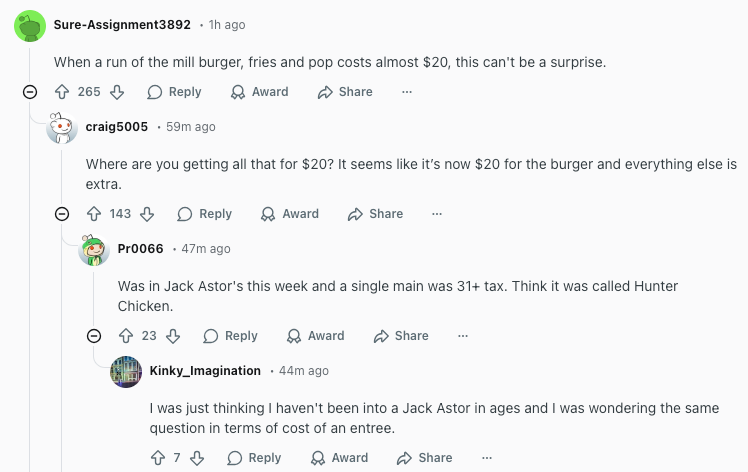Screen dimensions: 748x472
Task: Open more options on Pr0066's comment
Action: 463,336
